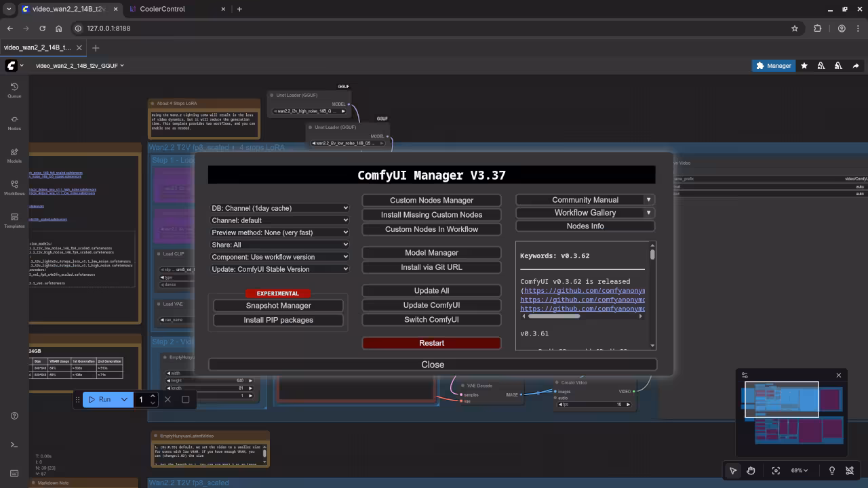Open the Preview method dropdown
868x488 pixels.
point(279,232)
